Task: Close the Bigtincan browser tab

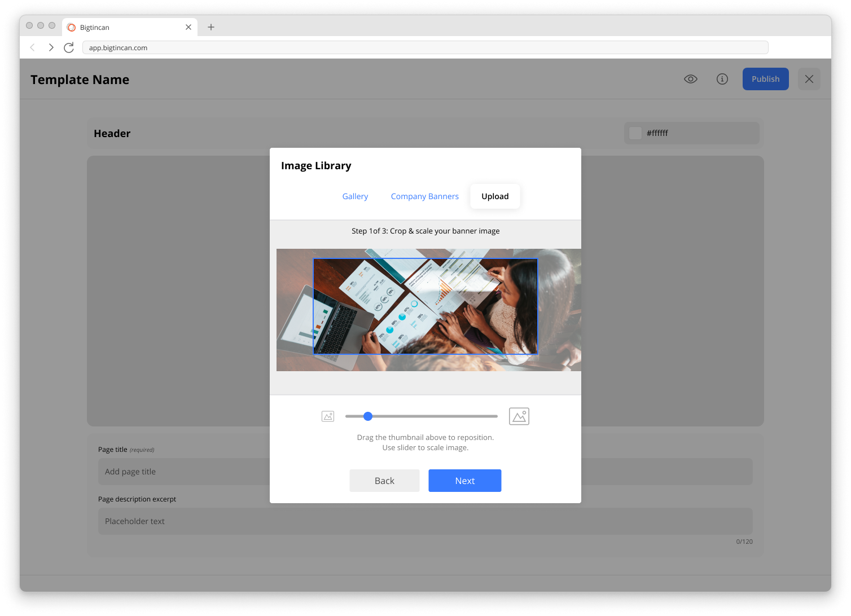Action: click(188, 27)
